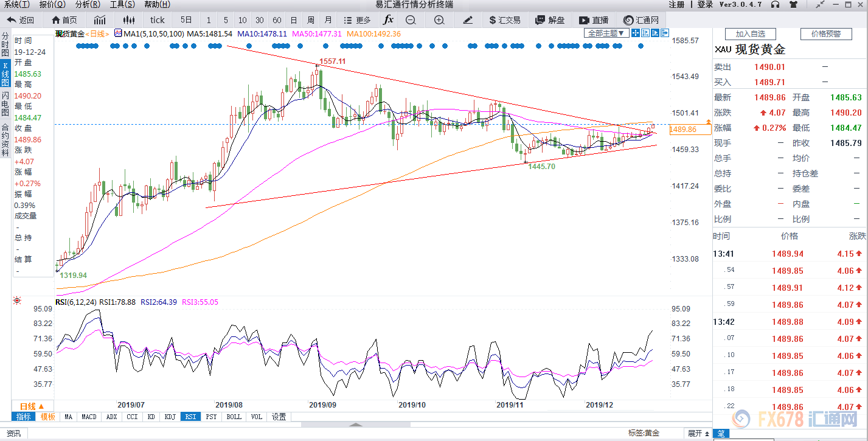
Task: Open customer service headphones icon
Action: click(x=775, y=4)
